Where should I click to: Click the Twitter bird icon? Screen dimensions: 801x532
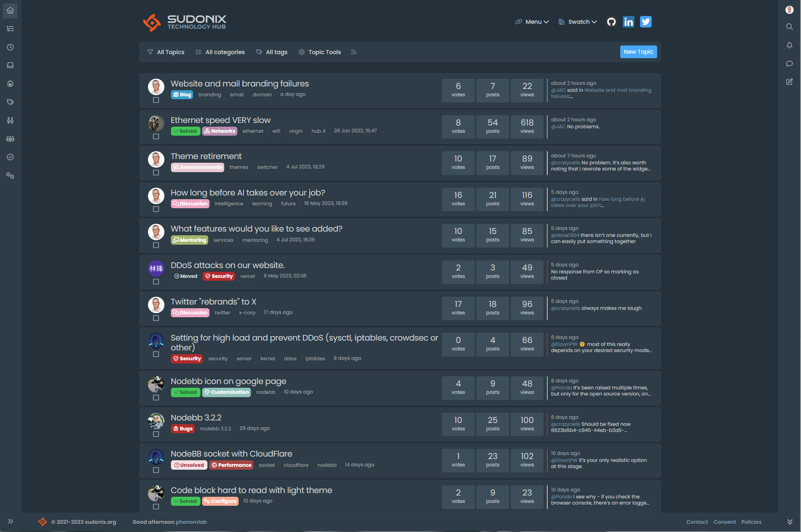pyautogui.click(x=646, y=22)
